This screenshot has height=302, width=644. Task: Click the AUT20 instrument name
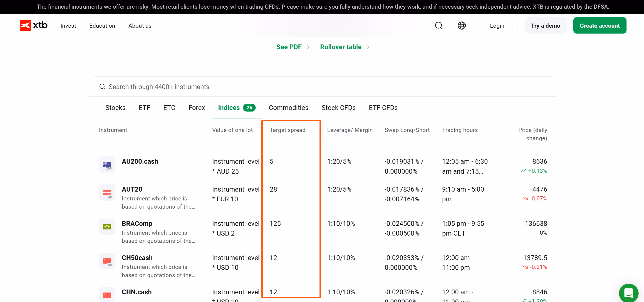pos(132,189)
